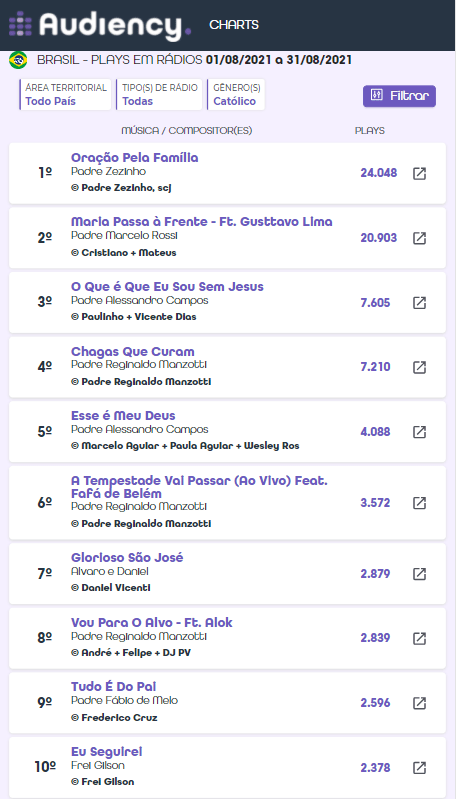Open A Tempestade Vai Passar song title
Image resolution: width=456 pixels, height=799 pixels.
(199, 487)
